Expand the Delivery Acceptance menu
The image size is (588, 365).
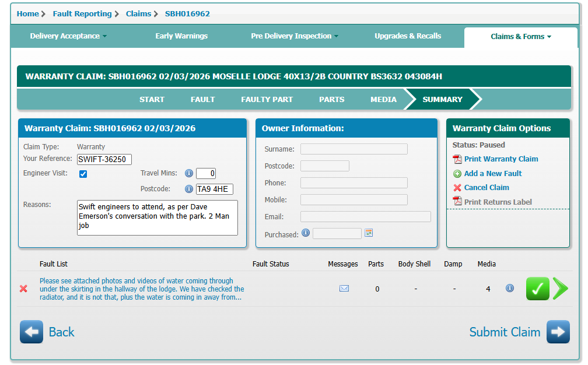pos(68,36)
